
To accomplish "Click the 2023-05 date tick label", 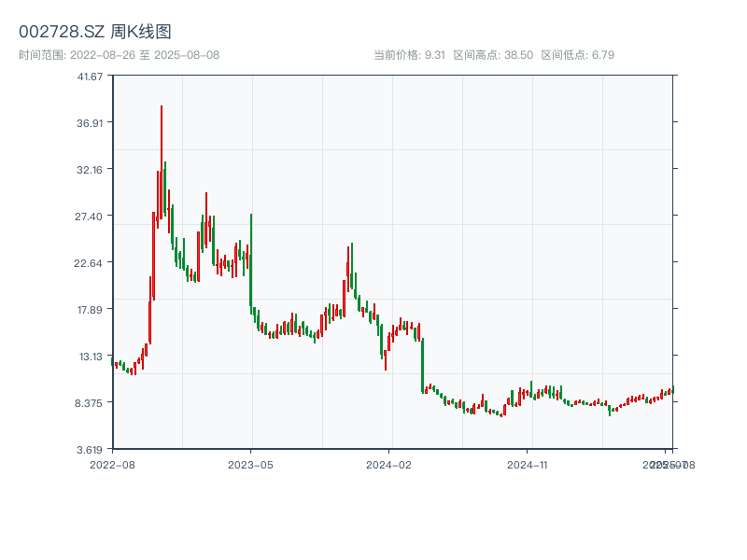I will click(248, 463).
